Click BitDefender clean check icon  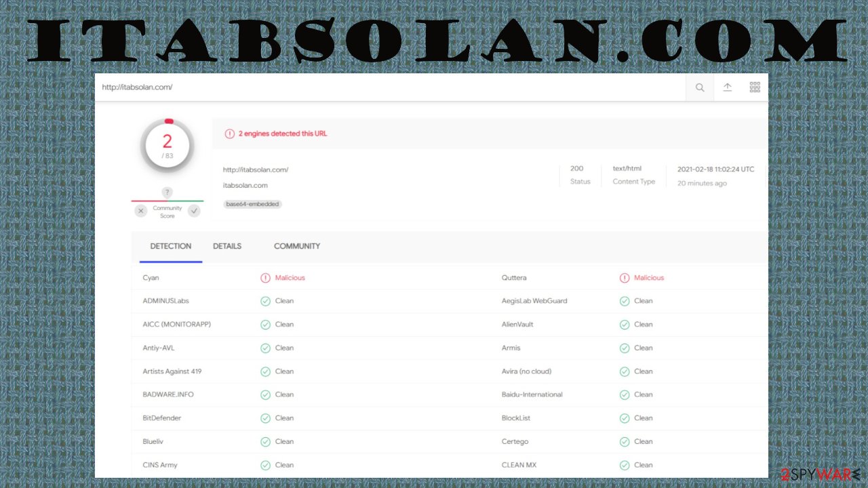[x=266, y=418]
